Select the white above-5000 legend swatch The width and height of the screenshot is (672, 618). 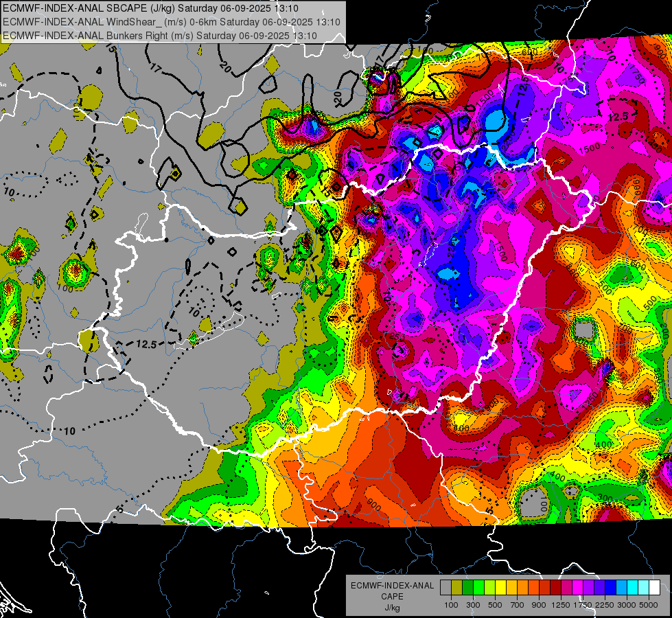click(x=654, y=587)
